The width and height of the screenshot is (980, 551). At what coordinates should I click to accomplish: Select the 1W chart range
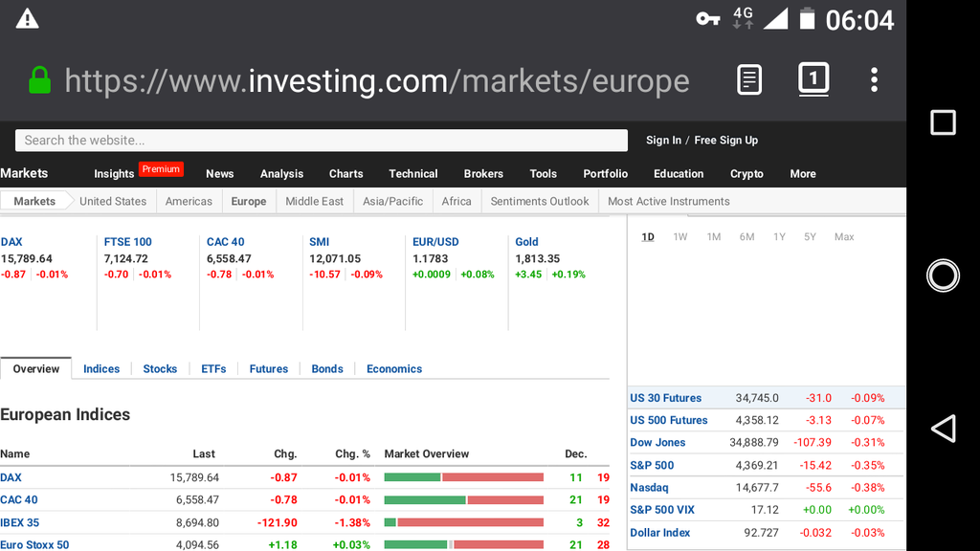tap(680, 237)
